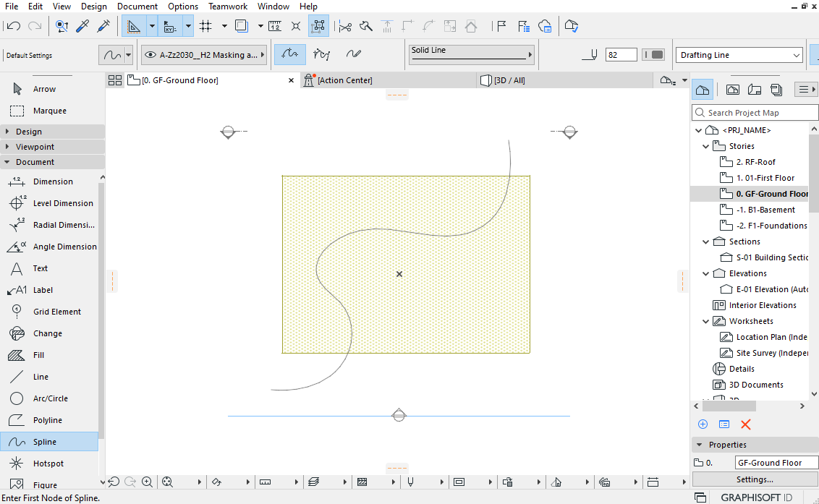
Task: Click the zoom in magnifier icon
Action: click(x=148, y=482)
